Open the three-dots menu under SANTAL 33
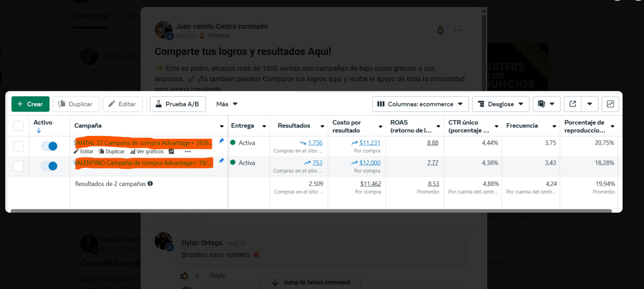The height and width of the screenshot is (289, 644). click(x=188, y=151)
